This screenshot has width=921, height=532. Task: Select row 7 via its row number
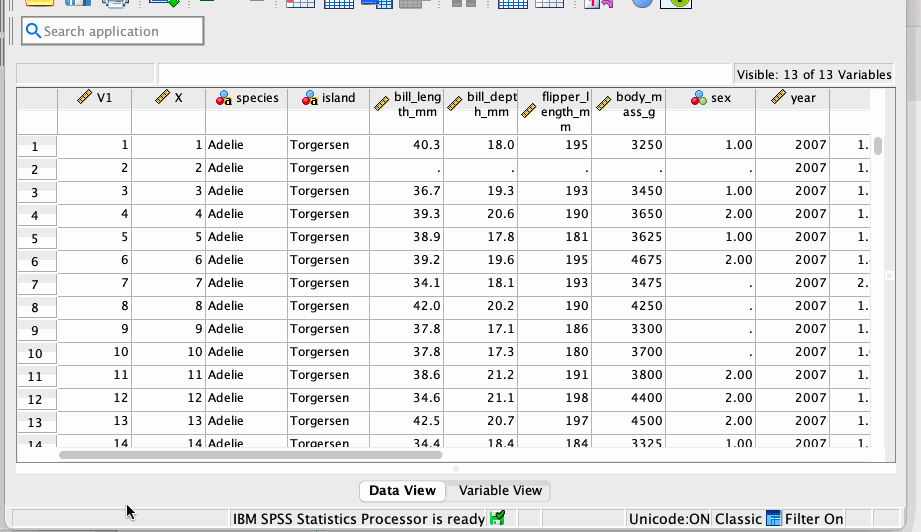pos(36,285)
